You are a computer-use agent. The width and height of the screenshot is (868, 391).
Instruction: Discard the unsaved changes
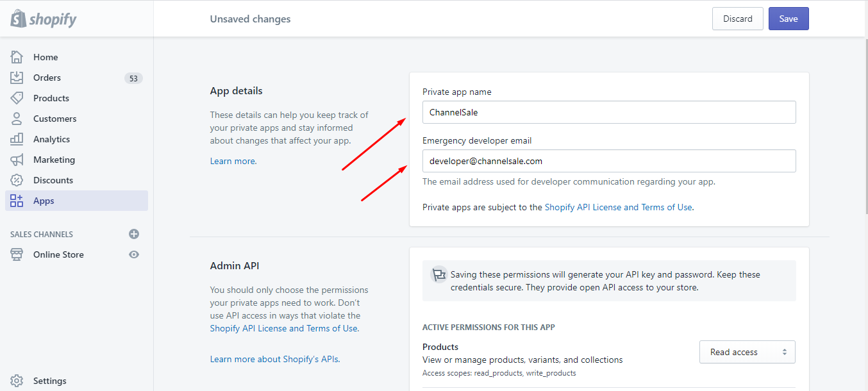[x=738, y=19]
